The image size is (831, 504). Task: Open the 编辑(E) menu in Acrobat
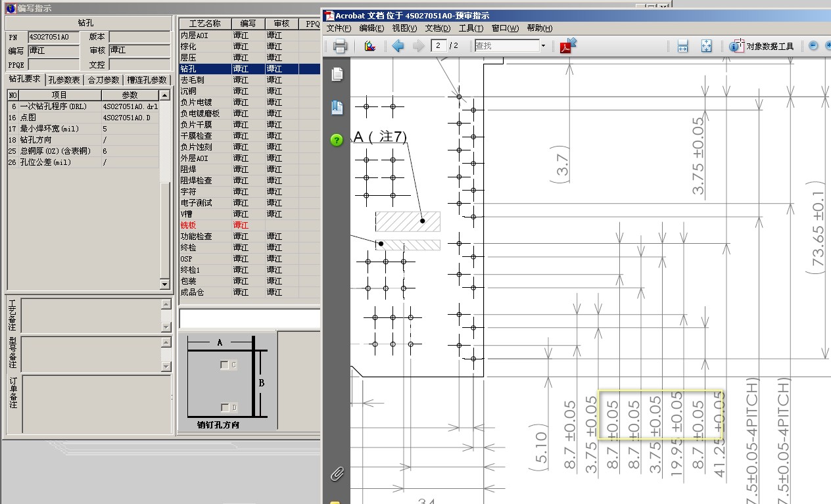pos(371,28)
